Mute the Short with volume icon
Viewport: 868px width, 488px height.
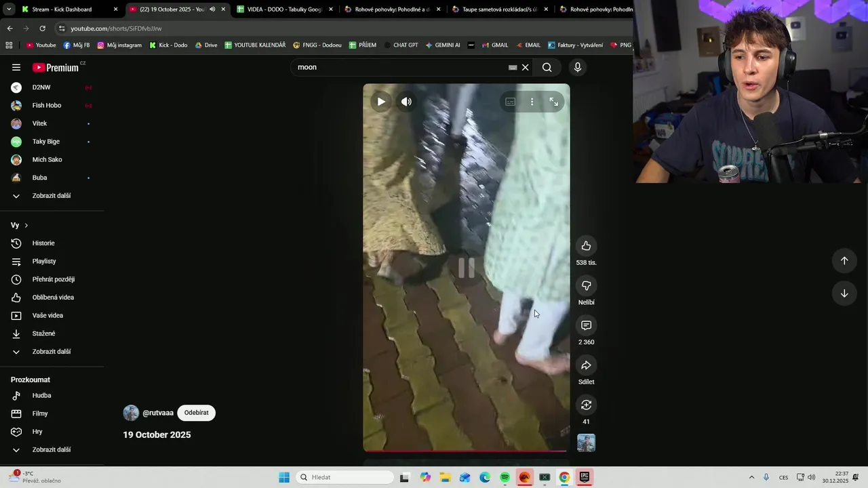406,102
